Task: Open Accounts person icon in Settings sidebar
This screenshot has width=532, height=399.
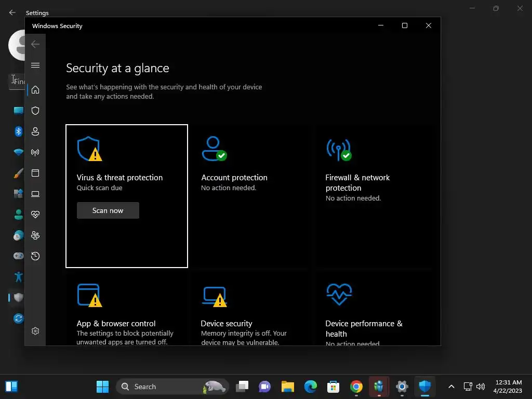Action: (18, 215)
